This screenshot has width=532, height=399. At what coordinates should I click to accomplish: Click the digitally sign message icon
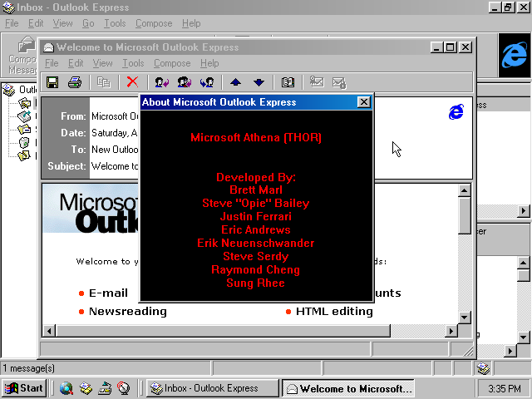(x=317, y=81)
